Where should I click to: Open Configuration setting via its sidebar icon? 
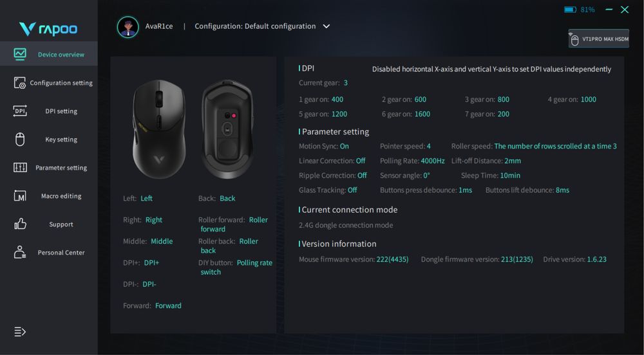[19, 82]
